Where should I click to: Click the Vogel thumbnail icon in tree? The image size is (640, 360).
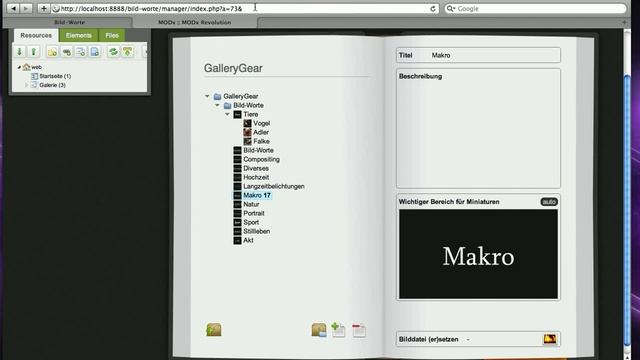pos(247,123)
